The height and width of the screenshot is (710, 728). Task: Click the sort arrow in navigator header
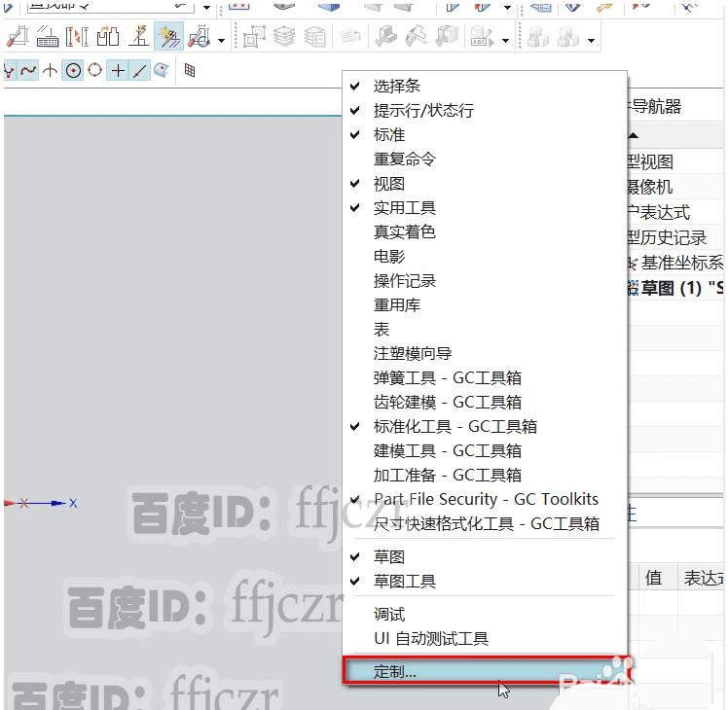[x=634, y=135]
